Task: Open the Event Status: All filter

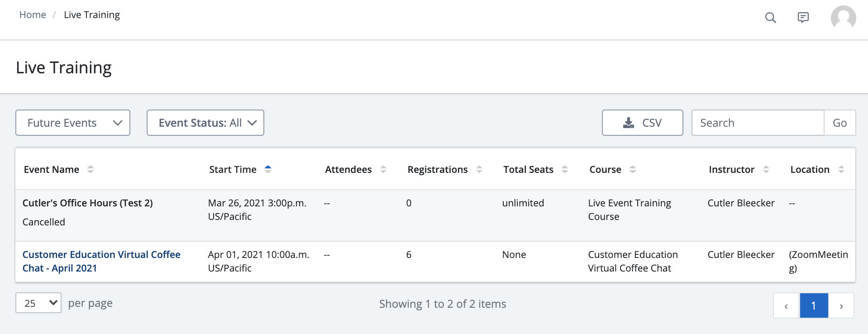Action: point(205,123)
